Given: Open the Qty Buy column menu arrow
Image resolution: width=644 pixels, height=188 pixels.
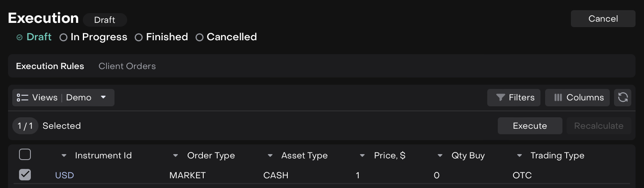Looking at the screenshot, I should coord(440,156).
